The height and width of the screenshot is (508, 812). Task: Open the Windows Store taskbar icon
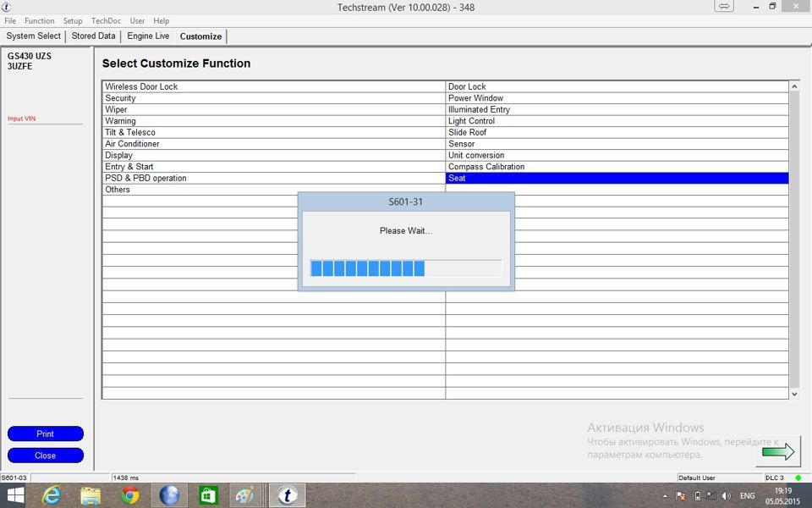[x=208, y=495]
